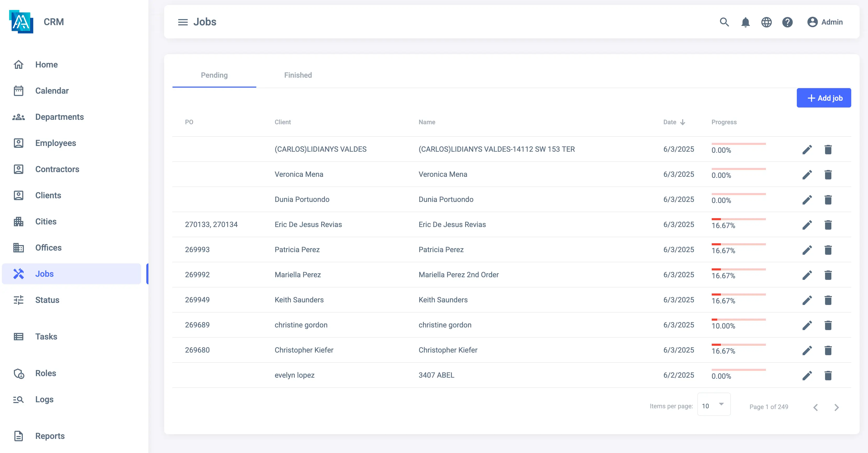The image size is (868, 453).
Task: Click the globe language icon
Action: point(766,22)
